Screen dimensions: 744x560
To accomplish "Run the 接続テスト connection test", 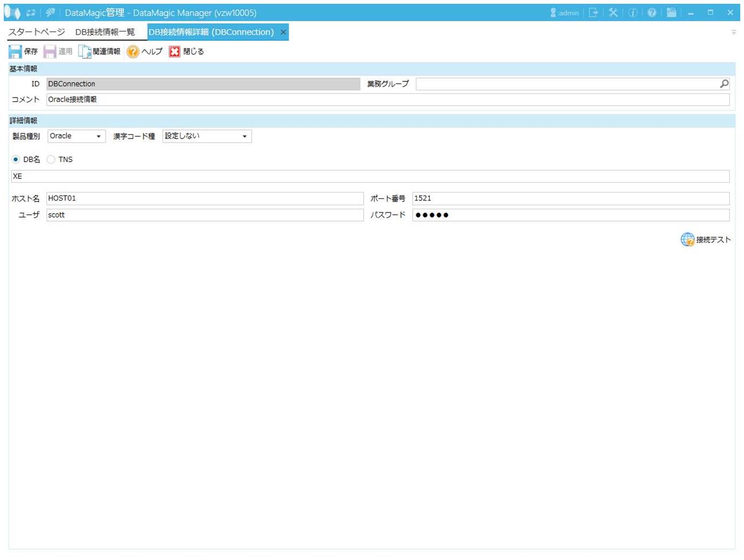I will pos(706,240).
